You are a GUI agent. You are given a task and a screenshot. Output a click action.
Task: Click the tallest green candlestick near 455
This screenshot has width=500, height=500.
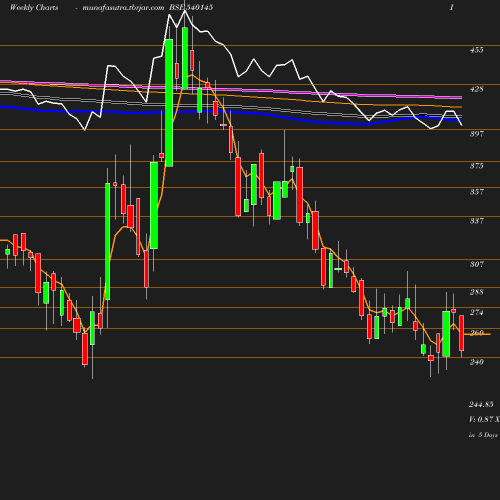pos(169,103)
